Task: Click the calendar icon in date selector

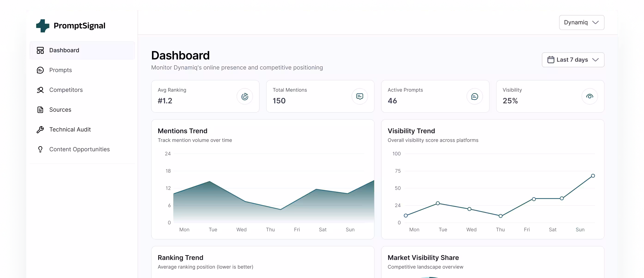Action: click(551, 60)
